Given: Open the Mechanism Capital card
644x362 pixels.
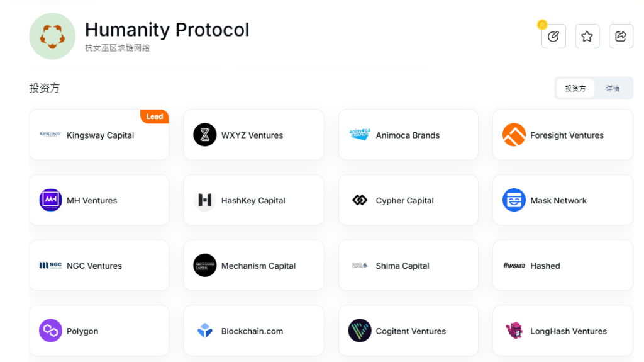Looking at the screenshot, I should pyautogui.click(x=253, y=266).
